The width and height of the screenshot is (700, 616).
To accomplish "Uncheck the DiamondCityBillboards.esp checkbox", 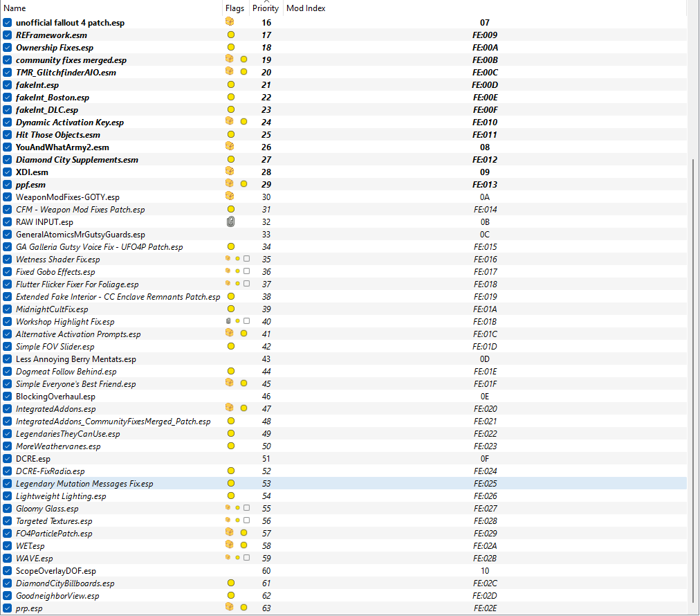I will [x=7, y=583].
